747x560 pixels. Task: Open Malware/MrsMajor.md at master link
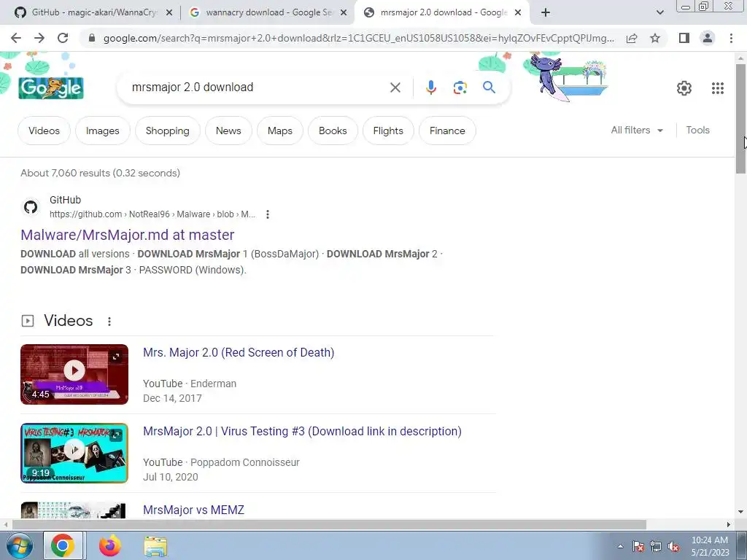127,235
